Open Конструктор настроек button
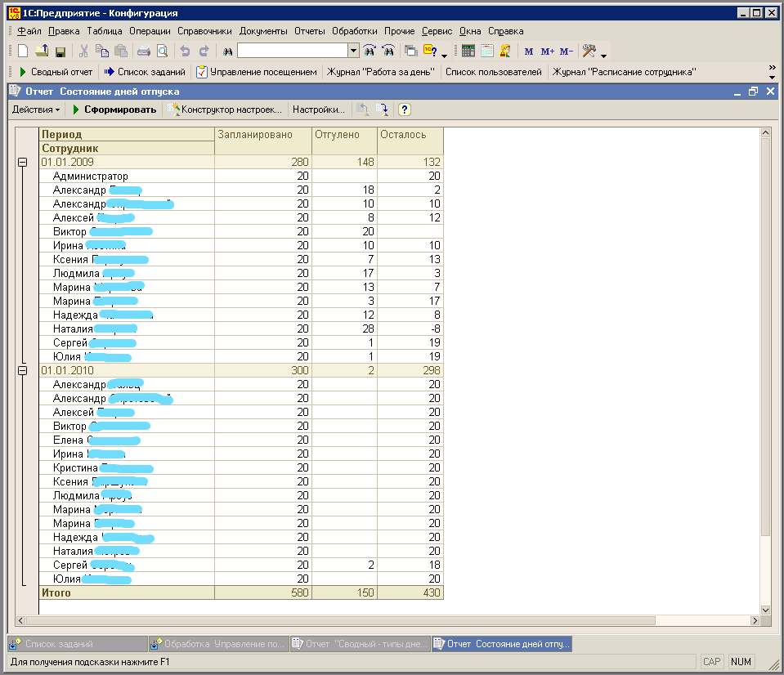The height and width of the screenshot is (675, 784). point(225,110)
